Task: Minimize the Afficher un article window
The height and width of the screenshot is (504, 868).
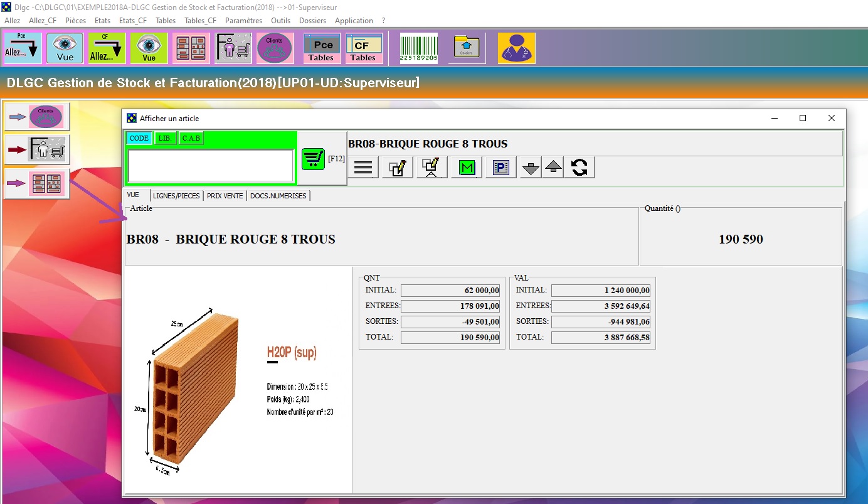Action: 775,118
